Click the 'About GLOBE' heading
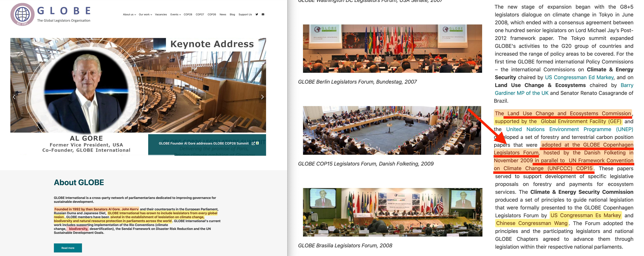644x256 pixels. (79, 182)
